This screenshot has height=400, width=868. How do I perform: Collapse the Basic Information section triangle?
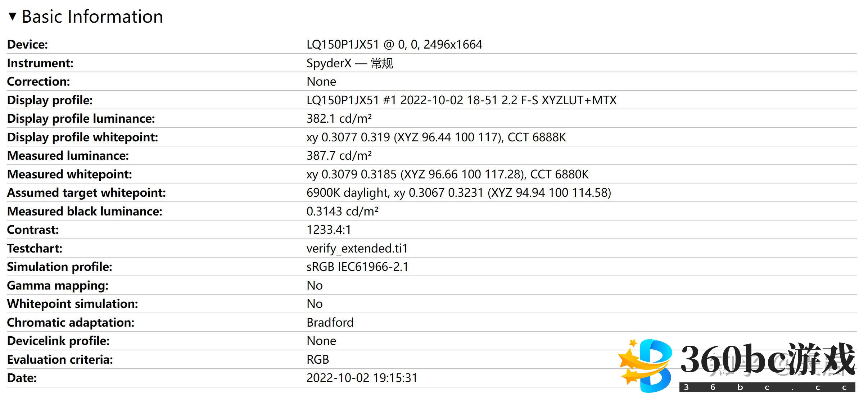13,17
